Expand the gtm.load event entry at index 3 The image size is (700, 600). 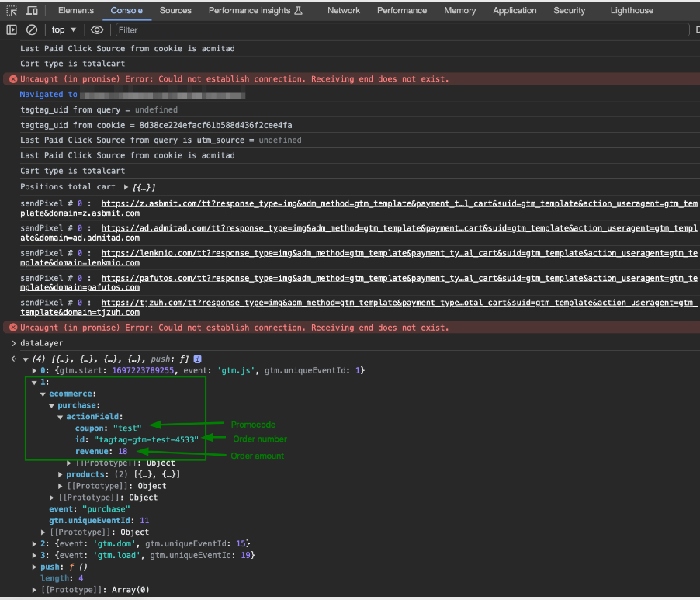(x=33, y=555)
